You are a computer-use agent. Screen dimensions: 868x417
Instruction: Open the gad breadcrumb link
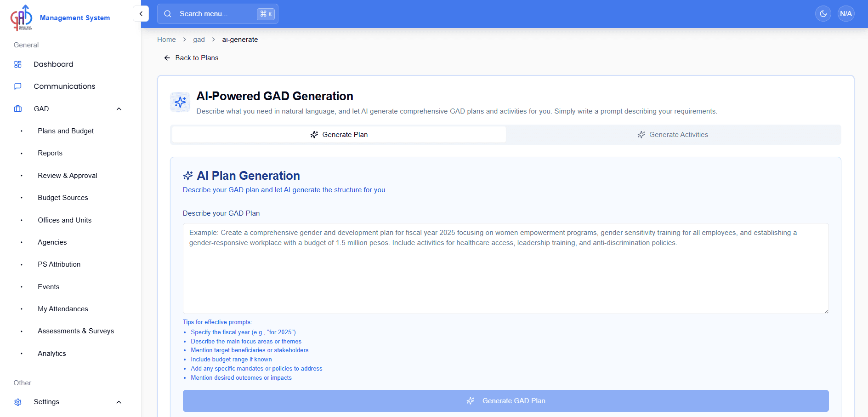199,40
